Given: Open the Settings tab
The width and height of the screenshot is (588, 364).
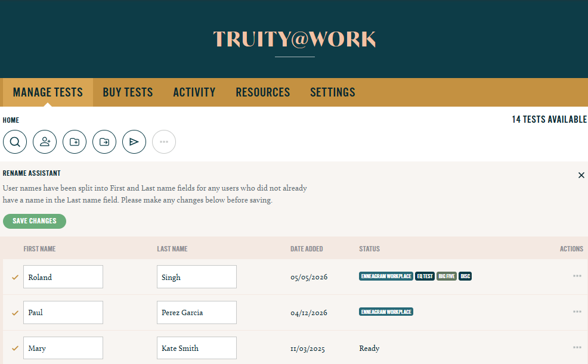Looking at the screenshot, I should (x=333, y=92).
